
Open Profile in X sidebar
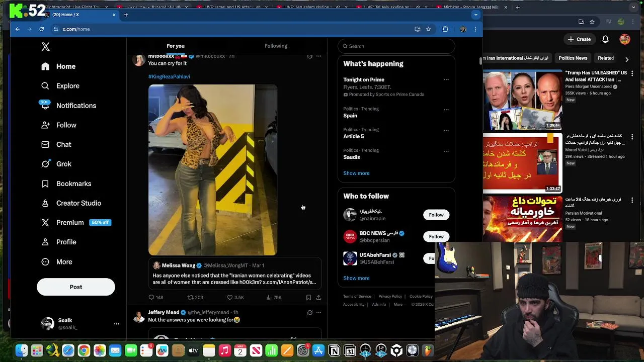point(59,242)
